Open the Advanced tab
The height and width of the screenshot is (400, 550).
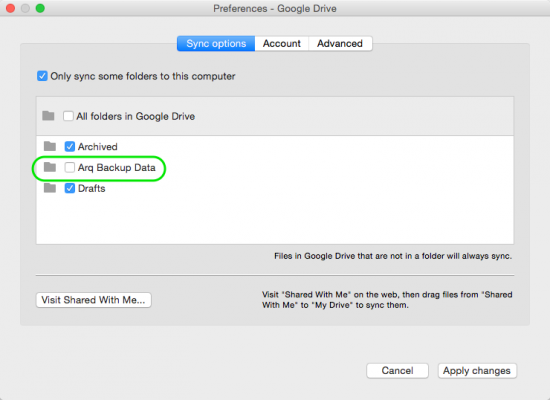tap(340, 44)
